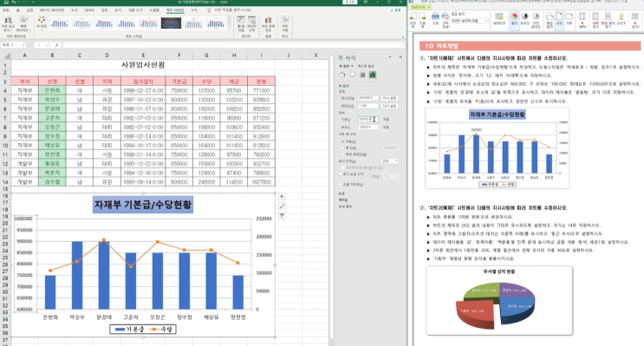The width and height of the screenshot is (644, 346).
Task: Expand Labels section in Format Axis pane
Action: pos(343,199)
